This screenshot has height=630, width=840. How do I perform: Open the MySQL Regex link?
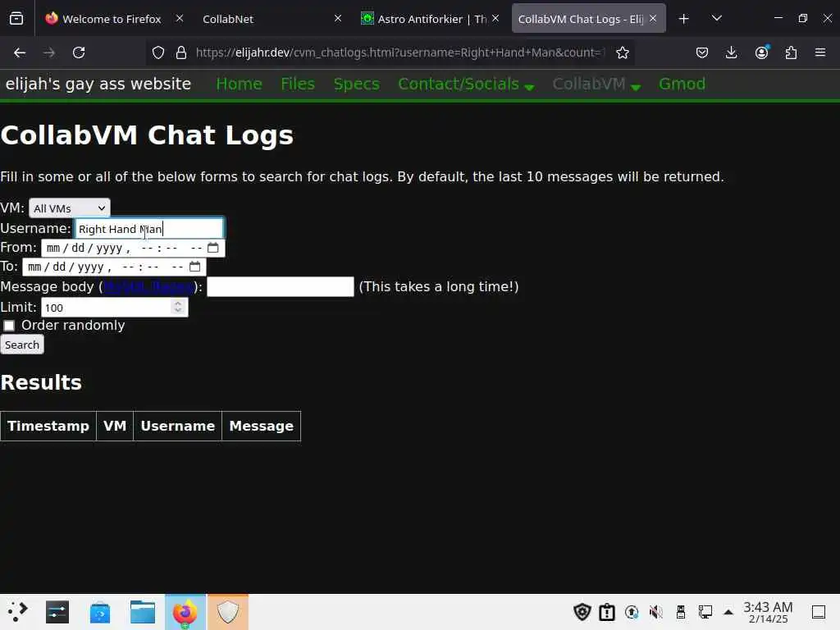pos(148,286)
